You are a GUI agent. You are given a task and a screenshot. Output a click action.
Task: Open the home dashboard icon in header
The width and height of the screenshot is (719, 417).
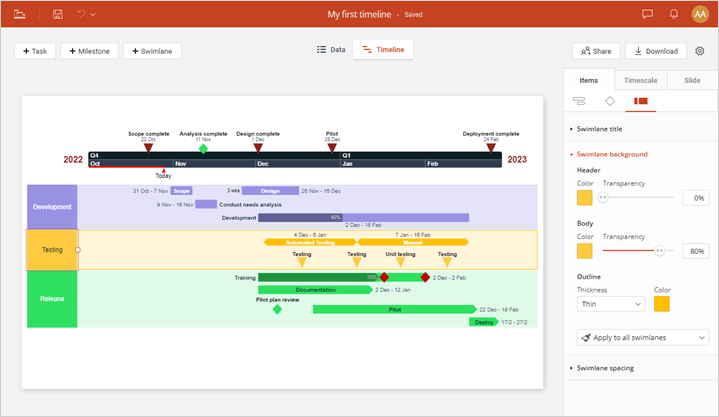point(19,15)
